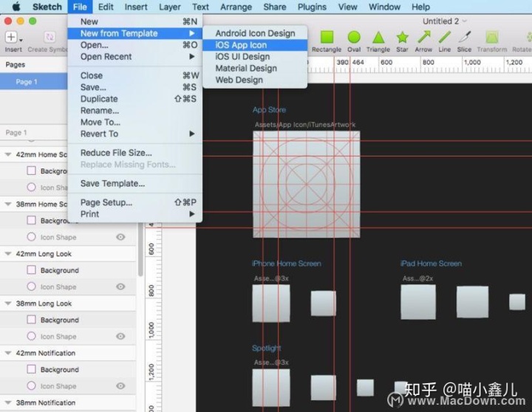Select the large iPad Home Screen @2x artboard

click(x=418, y=302)
